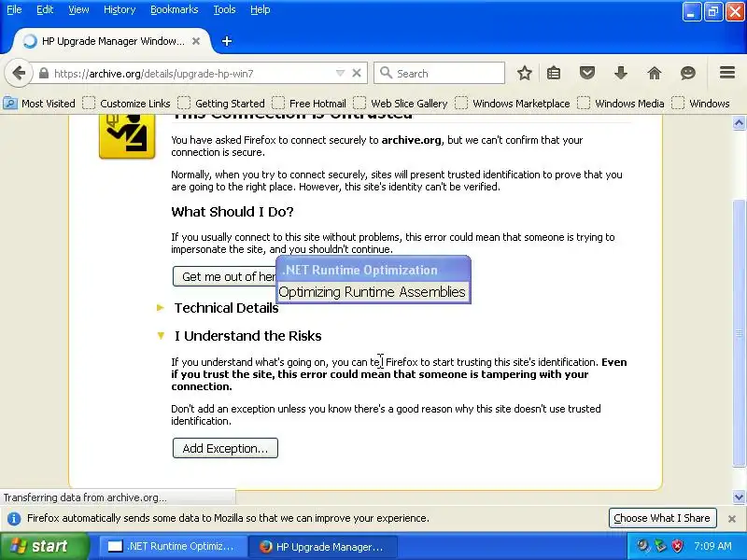The height and width of the screenshot is (560, 747).
Task: Click the Transferring data from archive.org status
Action: (85, 497)
